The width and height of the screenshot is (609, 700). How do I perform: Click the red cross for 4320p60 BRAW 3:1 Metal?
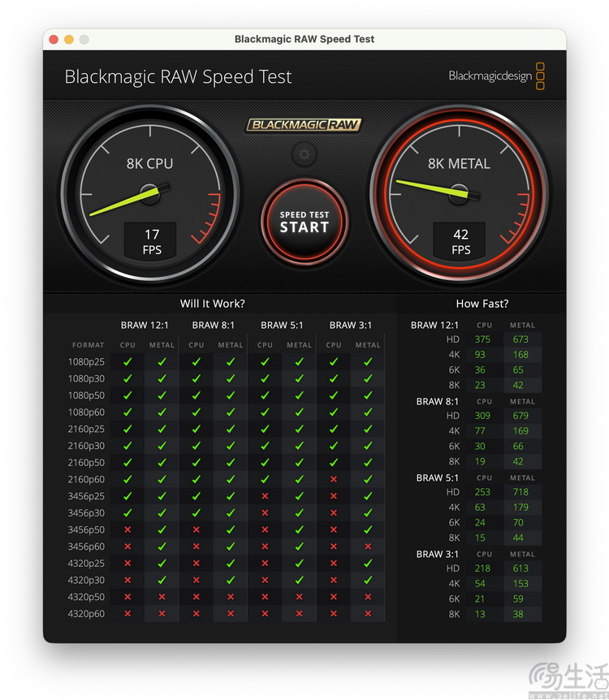[x=368, y=614]
